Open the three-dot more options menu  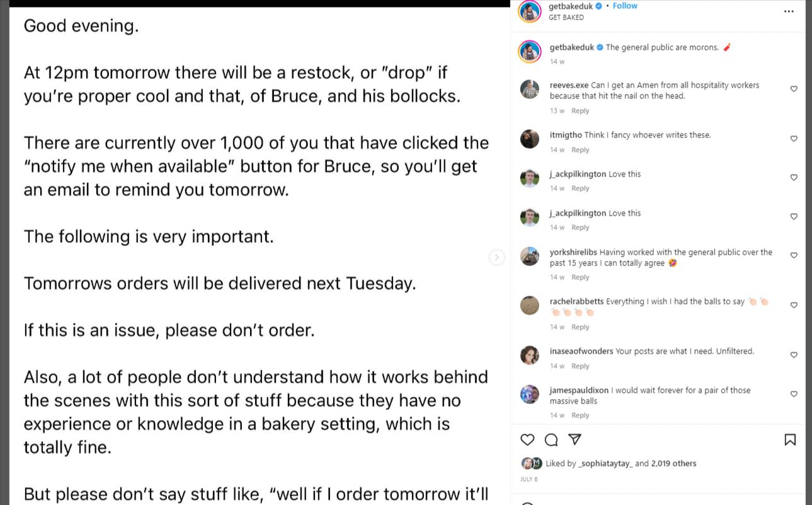(x=789, y=11)
